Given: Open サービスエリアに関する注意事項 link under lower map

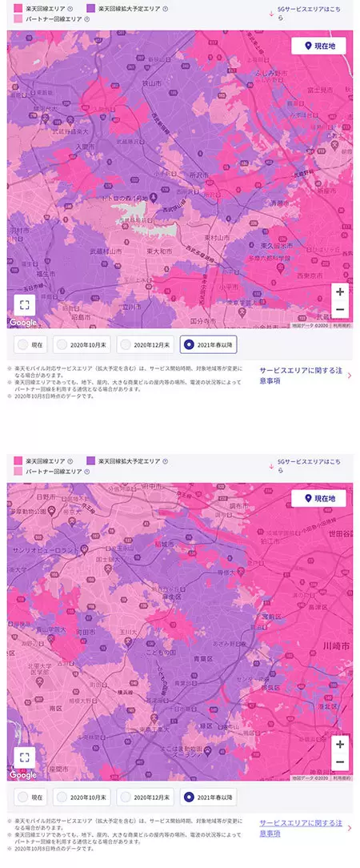Looking at the screenshot, I should [301, 828].
